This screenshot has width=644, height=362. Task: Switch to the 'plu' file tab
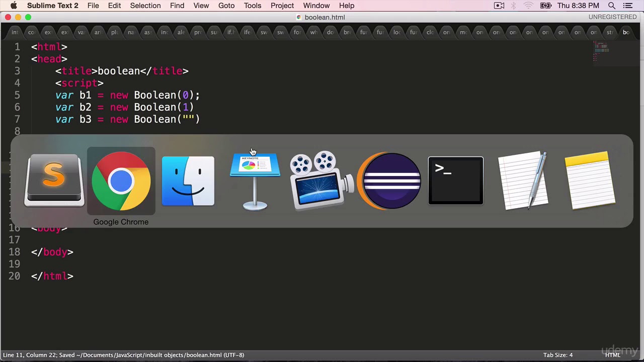114,32
